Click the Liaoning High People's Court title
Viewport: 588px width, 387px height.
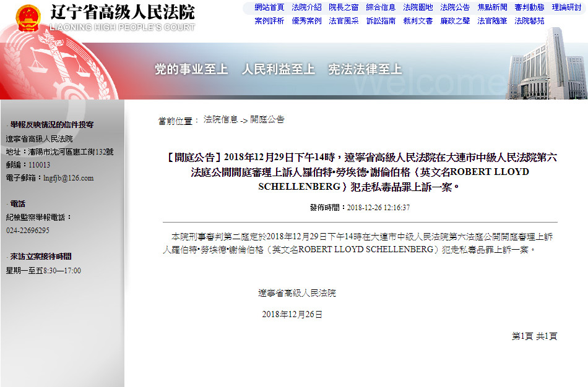[121, 12]
